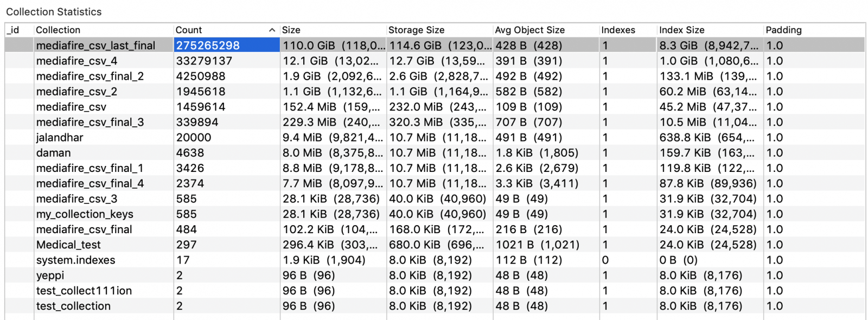The height and width of the screenshot is (320, 868).
Task: Select the Medical_test collection row
Action: point(68,245)
